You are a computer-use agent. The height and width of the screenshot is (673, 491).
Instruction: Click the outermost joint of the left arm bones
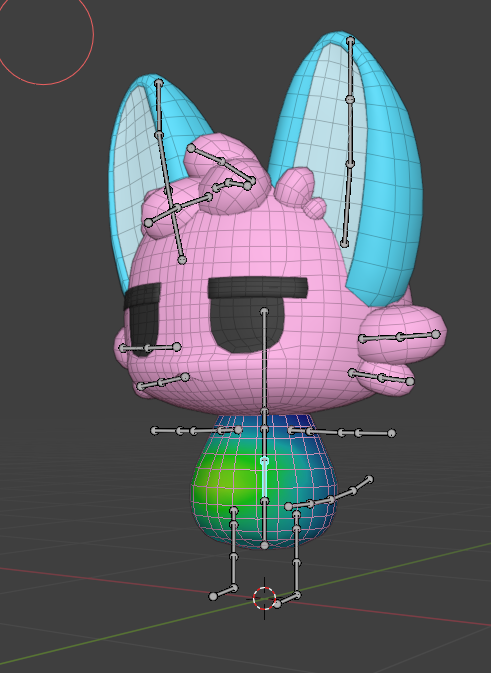(155, 430)
